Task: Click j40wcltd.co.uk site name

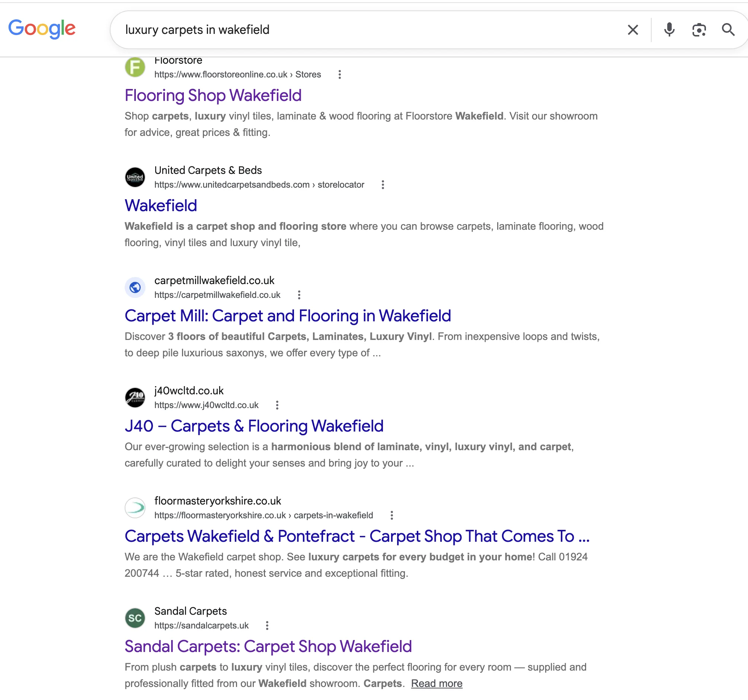Action: tap(189, 391)
